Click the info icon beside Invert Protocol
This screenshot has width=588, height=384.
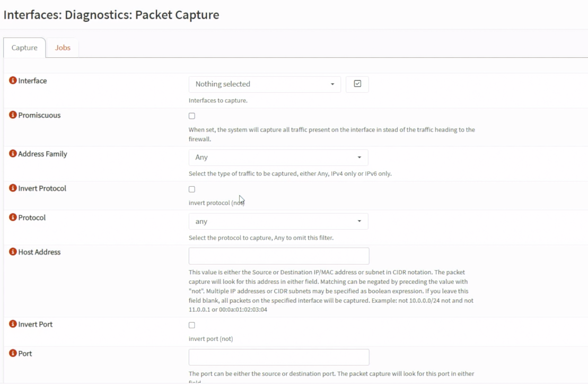13,188
